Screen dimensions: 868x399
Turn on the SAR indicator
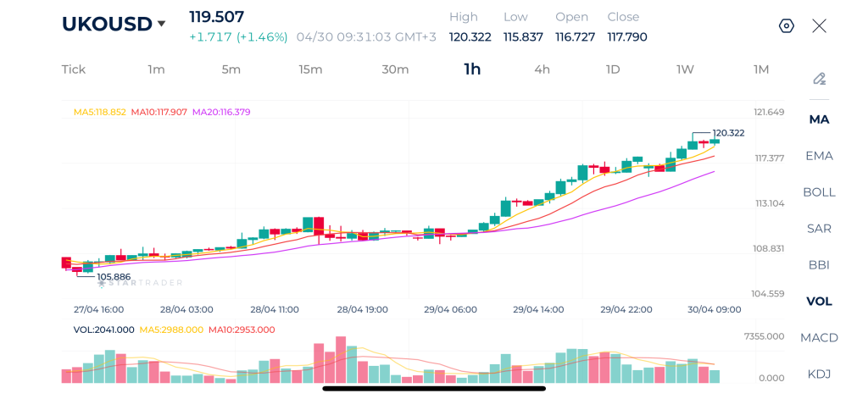pyautogui.click(x=819, y=229)
